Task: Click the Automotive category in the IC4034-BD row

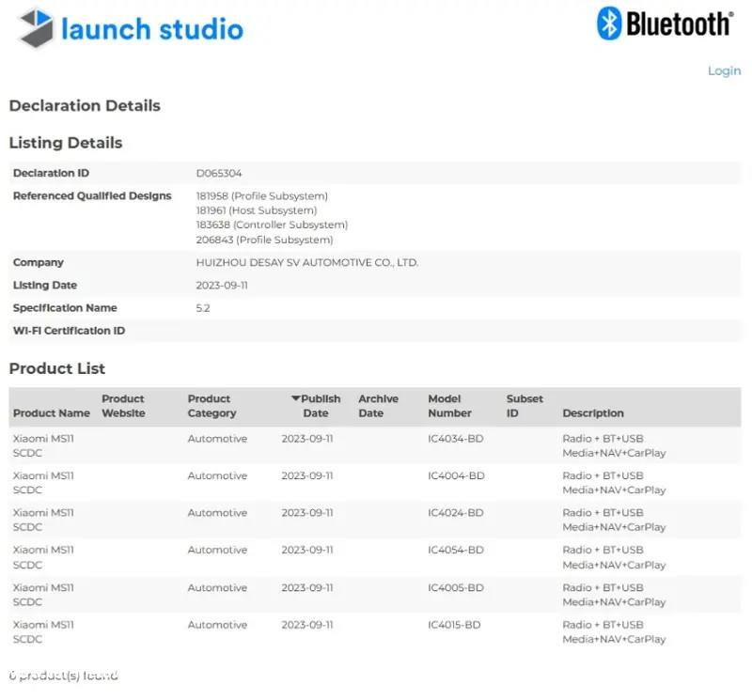Action: click(217, 439)
